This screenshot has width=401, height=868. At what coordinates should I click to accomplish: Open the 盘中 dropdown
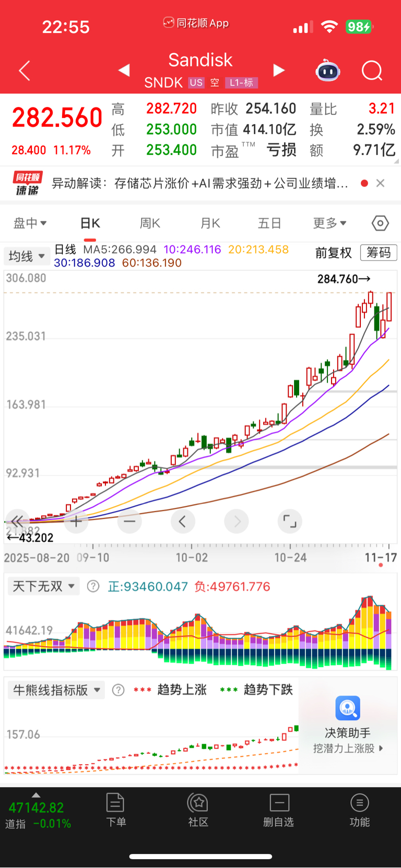30,223
